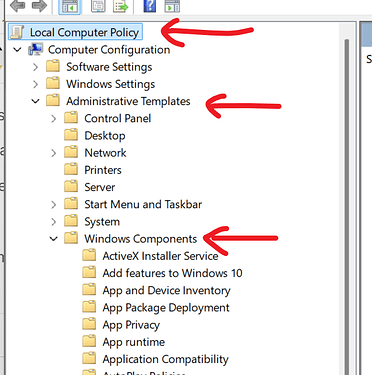The image size is (372, 375).
Task: Select the Server label in tree
Action: point(99,187)
